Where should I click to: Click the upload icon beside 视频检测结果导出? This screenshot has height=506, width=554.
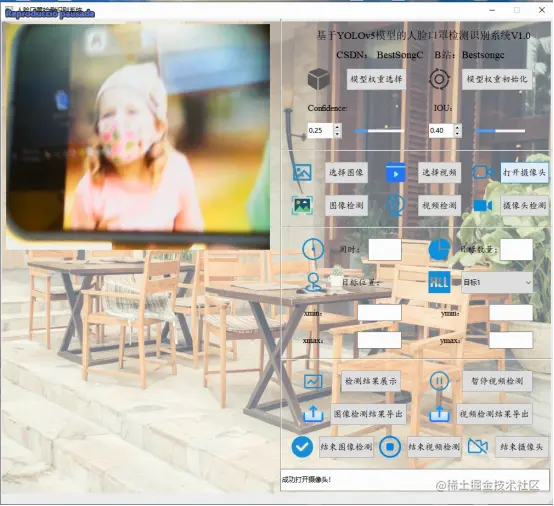click(x=439, y=414)
